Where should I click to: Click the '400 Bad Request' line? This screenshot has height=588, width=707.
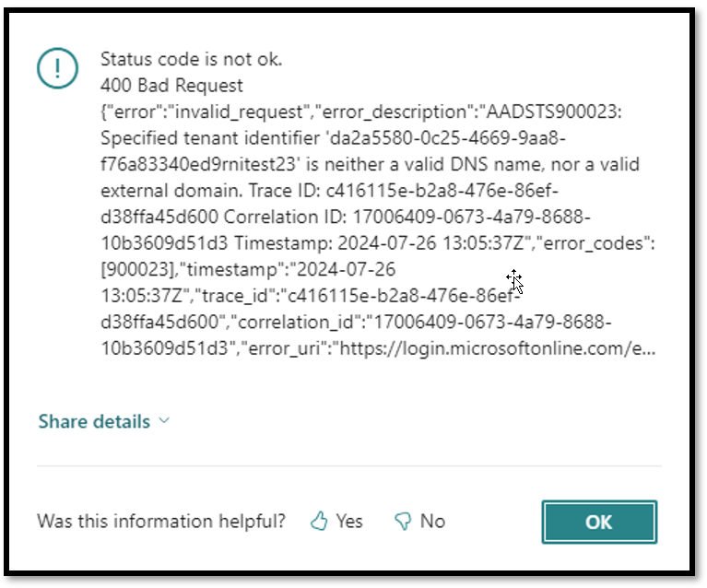tap(171, 85)
